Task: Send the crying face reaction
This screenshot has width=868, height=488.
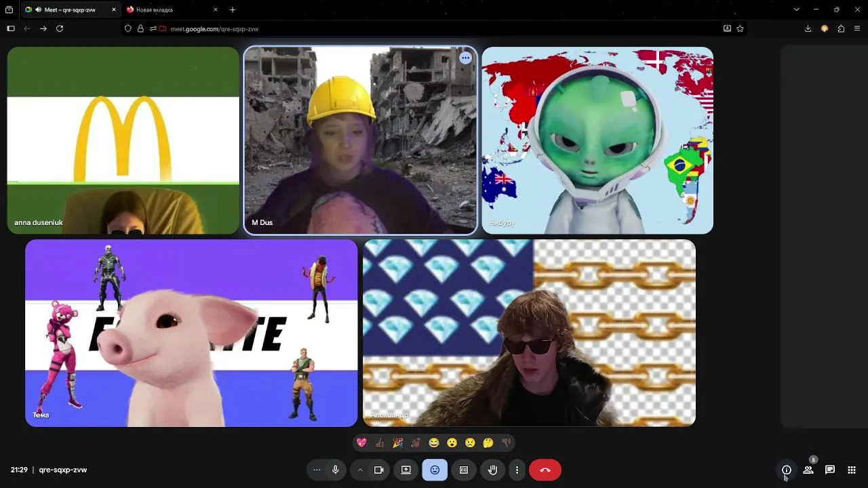Action: pos(470,443)
